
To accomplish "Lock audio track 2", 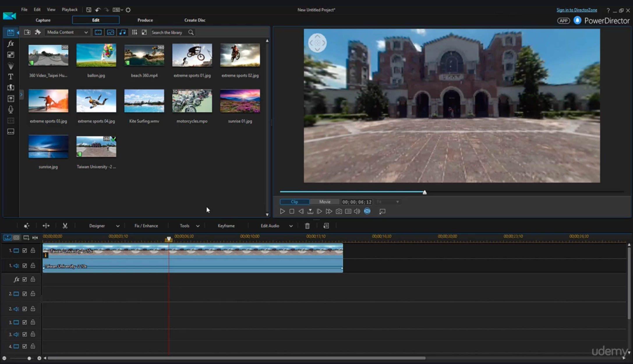I will [33, 309].
